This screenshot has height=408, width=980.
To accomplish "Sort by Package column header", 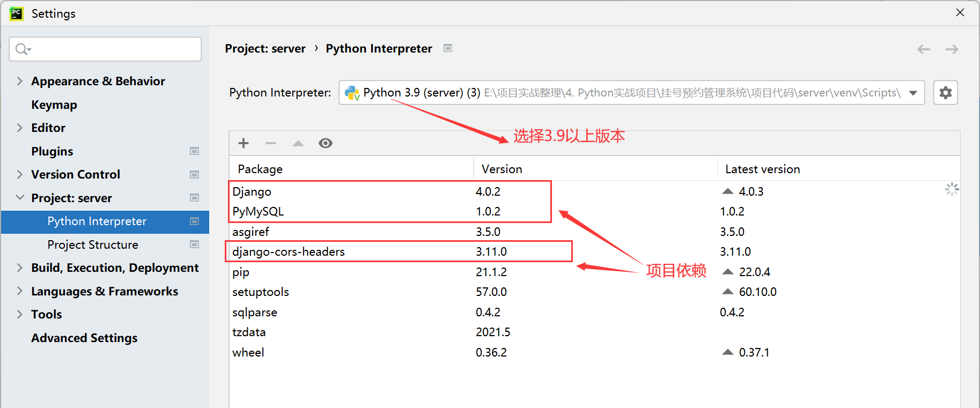I will (x=351, y=169).
